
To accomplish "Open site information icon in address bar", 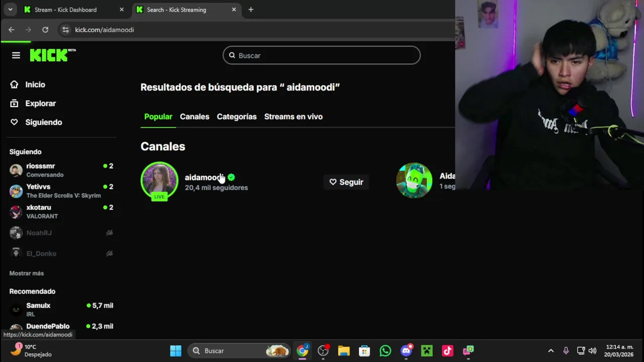I will 65,30.
